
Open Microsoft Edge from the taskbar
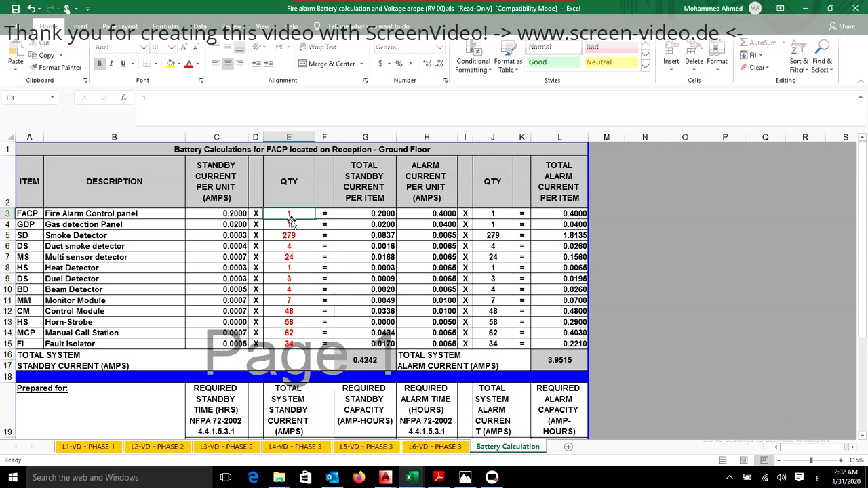(x=253, y=477)
